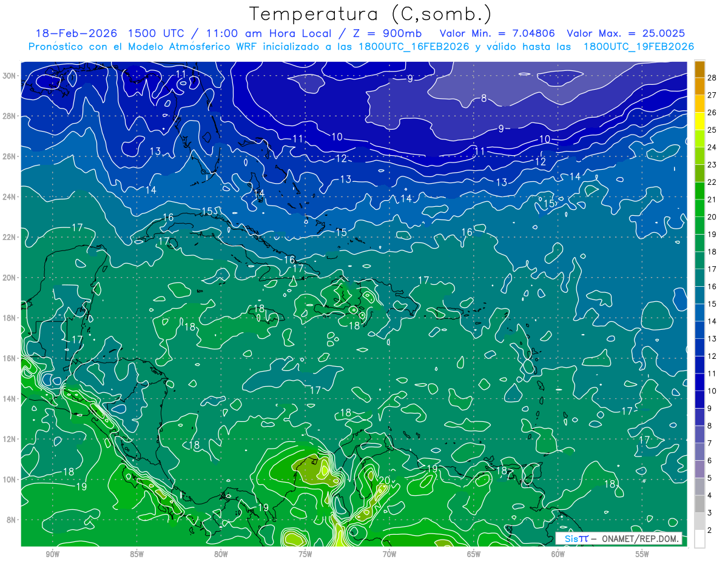
Task: Click the SisTT - ONAMET/REP.DOM. logo box
Action: (x=619, y=538)
